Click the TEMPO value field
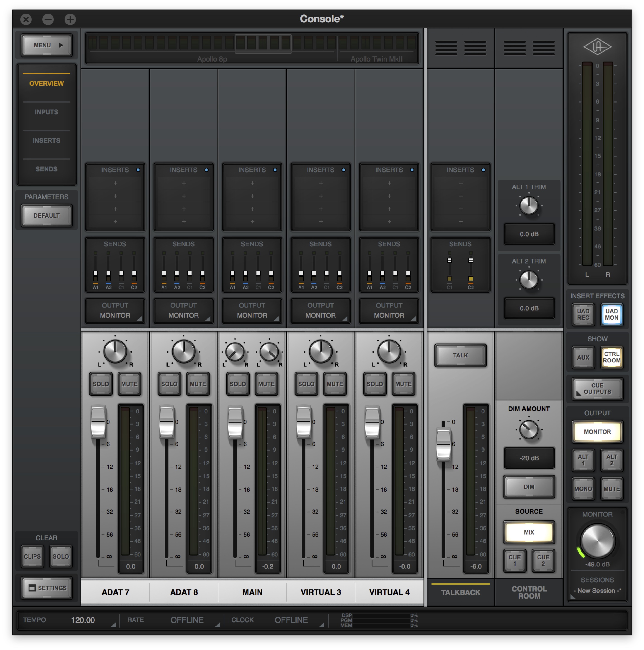This screenshot has height=650, width=644. (x=83, y=620)
